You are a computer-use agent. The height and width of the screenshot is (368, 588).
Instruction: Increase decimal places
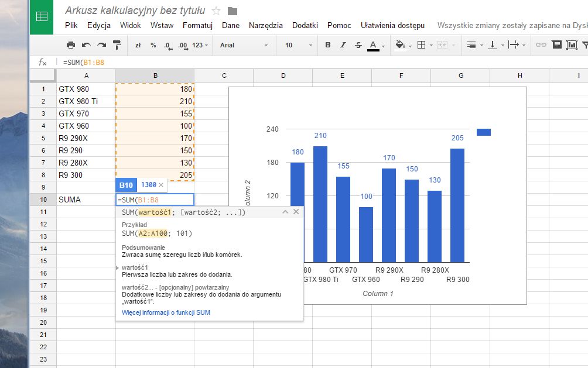183,46
